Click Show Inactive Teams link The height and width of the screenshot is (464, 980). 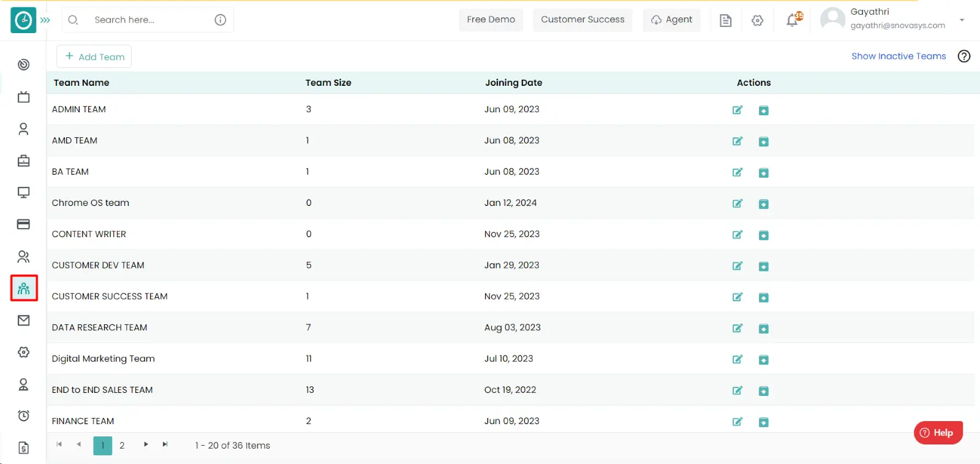899,56
